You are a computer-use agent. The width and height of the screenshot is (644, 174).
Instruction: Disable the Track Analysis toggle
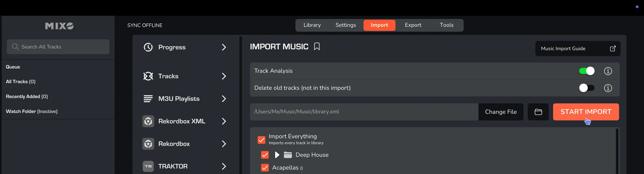click(587, 71)
